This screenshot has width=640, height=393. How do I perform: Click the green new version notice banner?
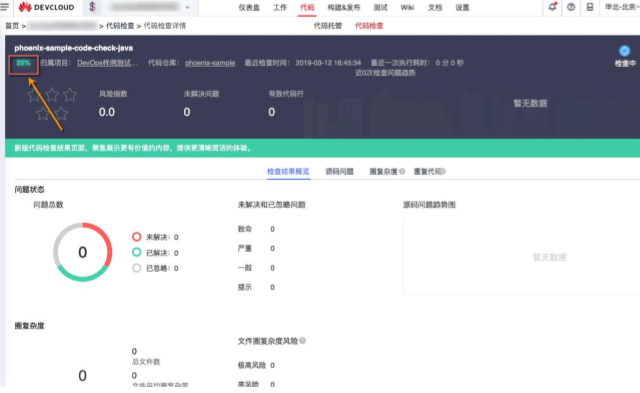pos(322,148)
